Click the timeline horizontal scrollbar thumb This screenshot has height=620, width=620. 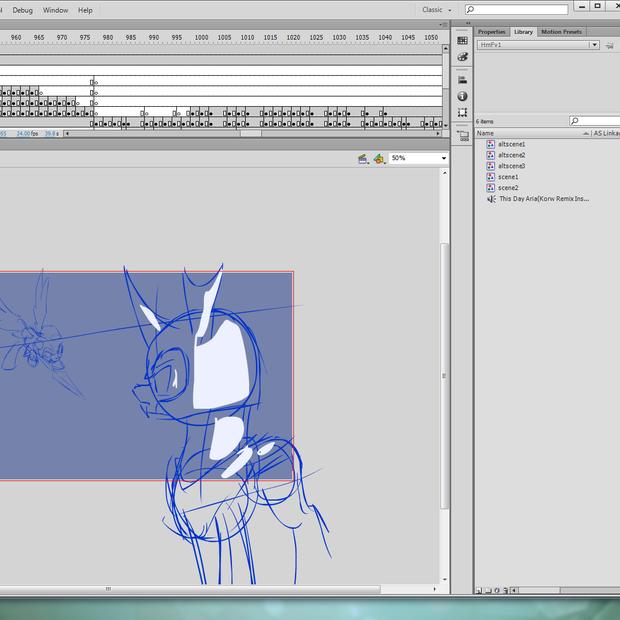[x=251, y=134]
